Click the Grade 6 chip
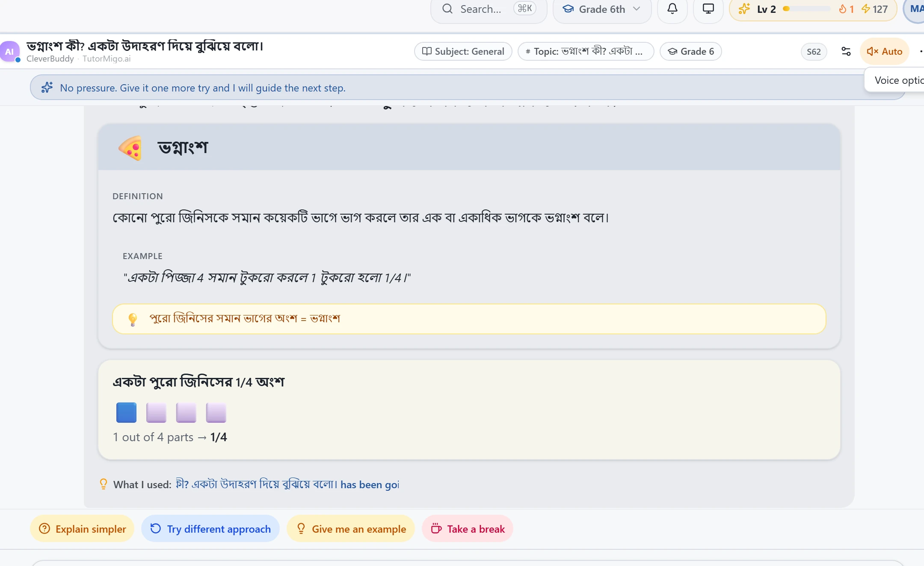The image size is (924, 566). point(690,51)
